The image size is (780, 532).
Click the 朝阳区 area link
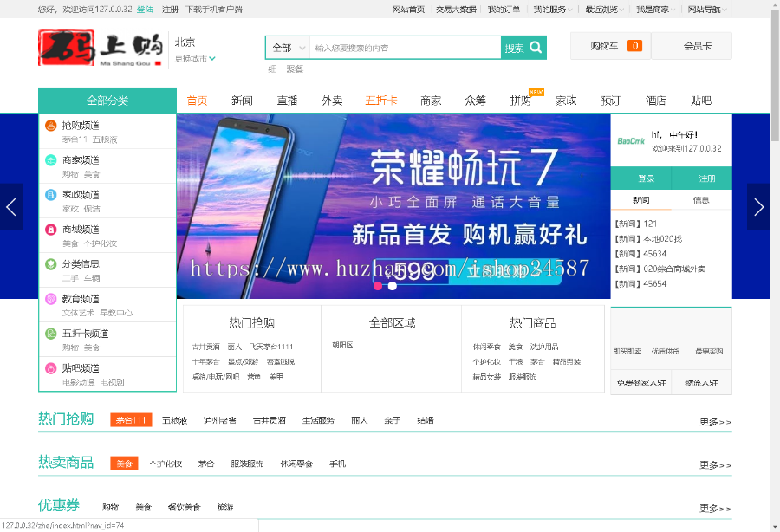click(x=342, y=345)
